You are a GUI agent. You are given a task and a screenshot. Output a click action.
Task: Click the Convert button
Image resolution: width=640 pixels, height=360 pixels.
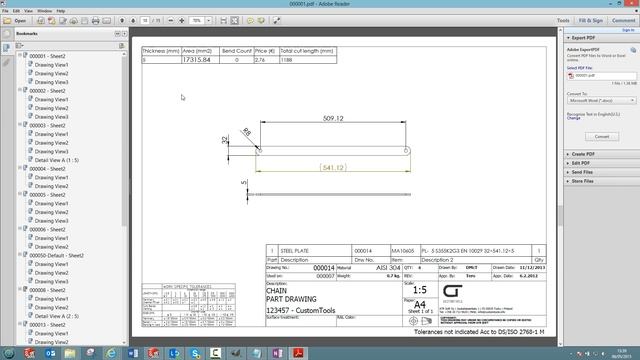point(602,137)
